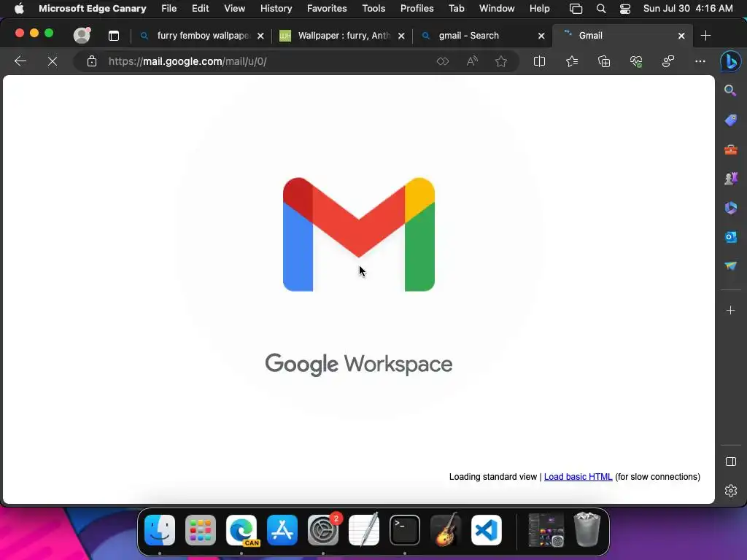Image resolution: width=747 pixels, height=560 pixels.
Task: Open the Tab menu
Action: pyautogui.click(x=456, y=9)
